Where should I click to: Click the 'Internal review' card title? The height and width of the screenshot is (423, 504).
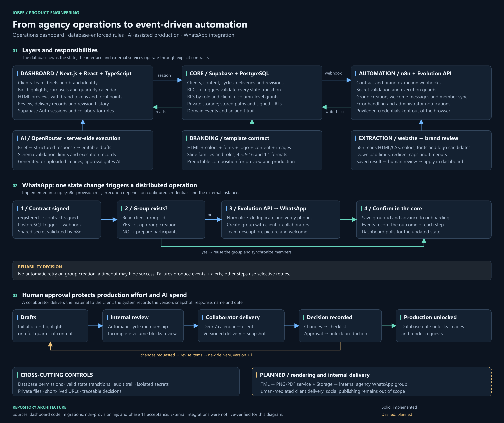(129, 317)
